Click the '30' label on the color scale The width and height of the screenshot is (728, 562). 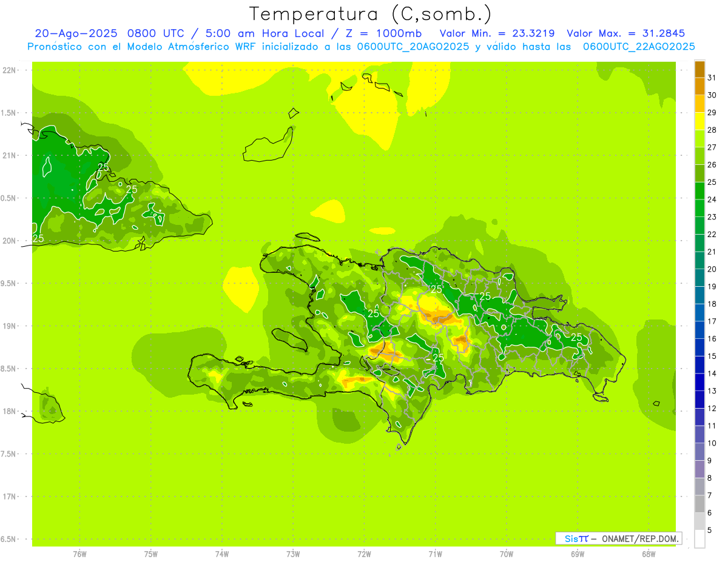click(712, 95)
